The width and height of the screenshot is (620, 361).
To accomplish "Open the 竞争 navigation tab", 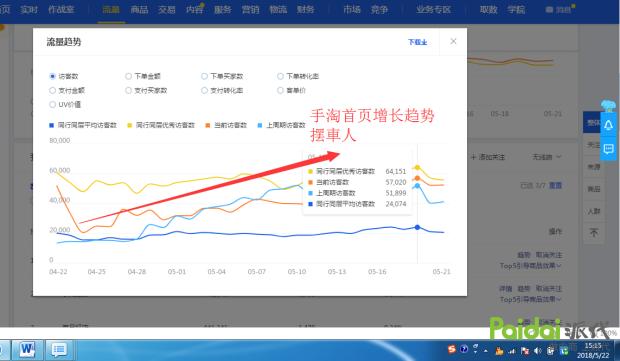I will tap(379, 9).
